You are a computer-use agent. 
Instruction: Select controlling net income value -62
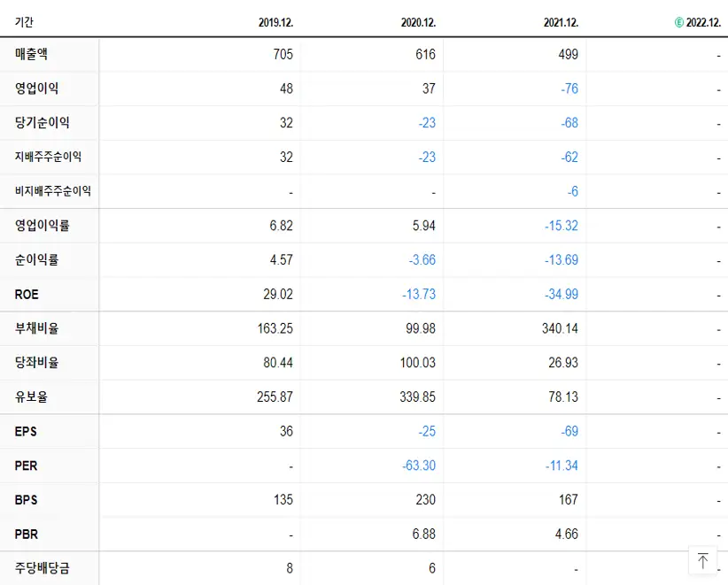click(569, 158)
